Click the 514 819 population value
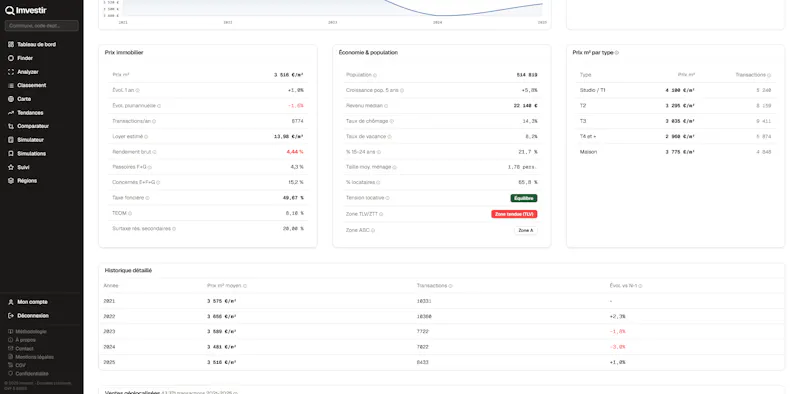This screenshot has height=394, width=800. 527,75
